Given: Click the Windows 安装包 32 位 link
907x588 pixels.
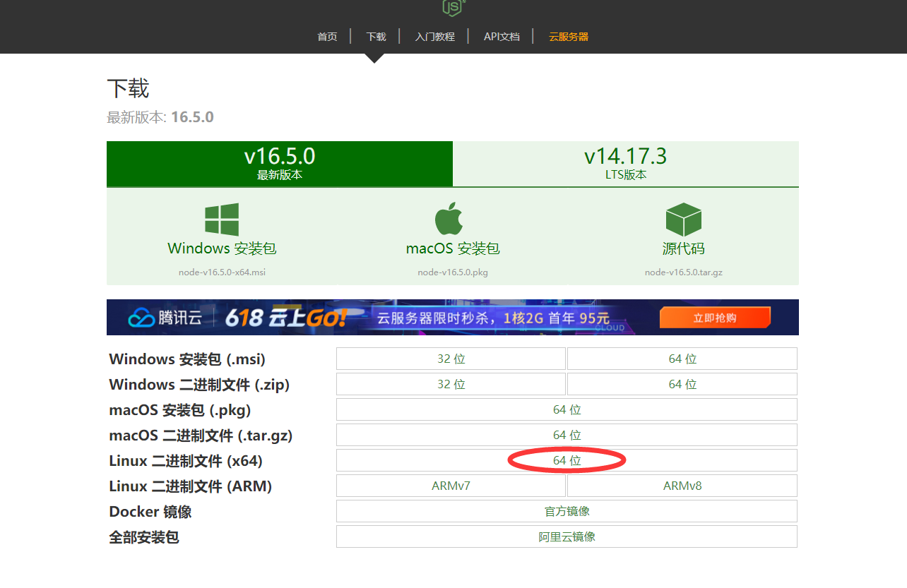Looking at the screenshot, I should pos(451,359).
